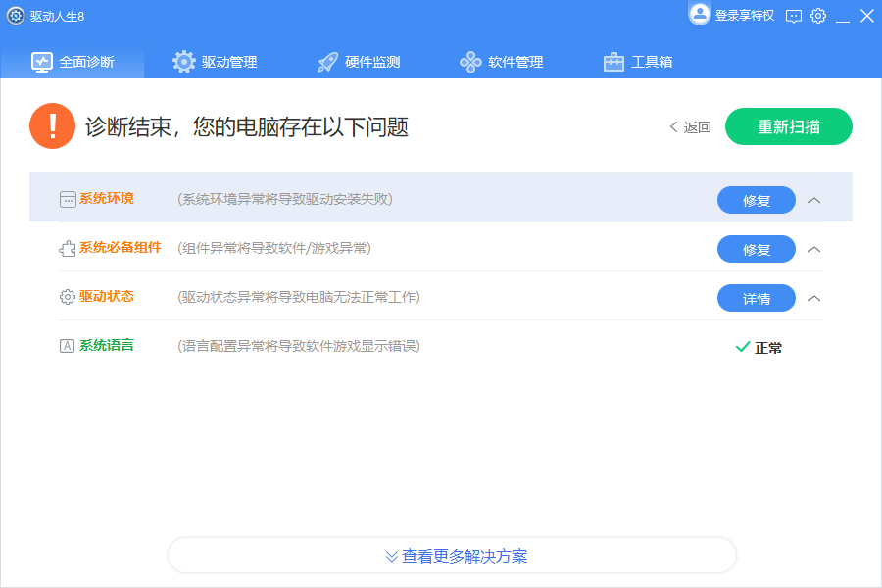
Task: Click the 工具箱 toolbox icon
Action: (x=612, y=61)
